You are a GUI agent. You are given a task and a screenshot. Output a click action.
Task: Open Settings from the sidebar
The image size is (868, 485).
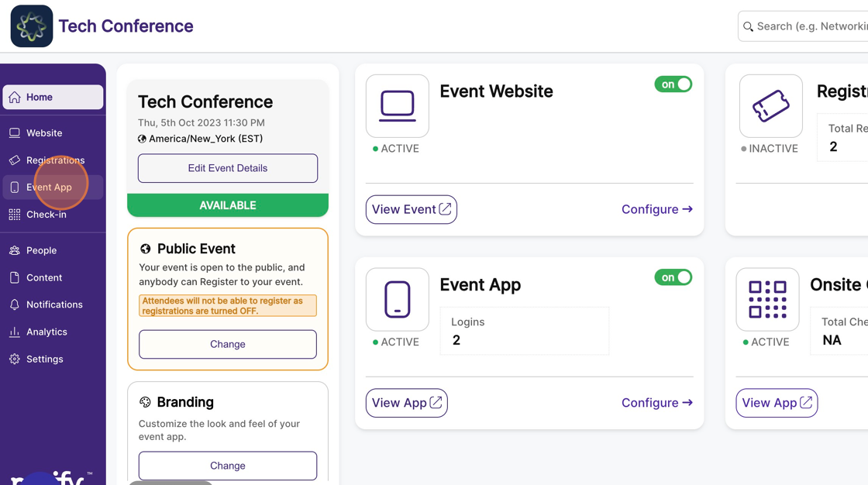point(45,359)
